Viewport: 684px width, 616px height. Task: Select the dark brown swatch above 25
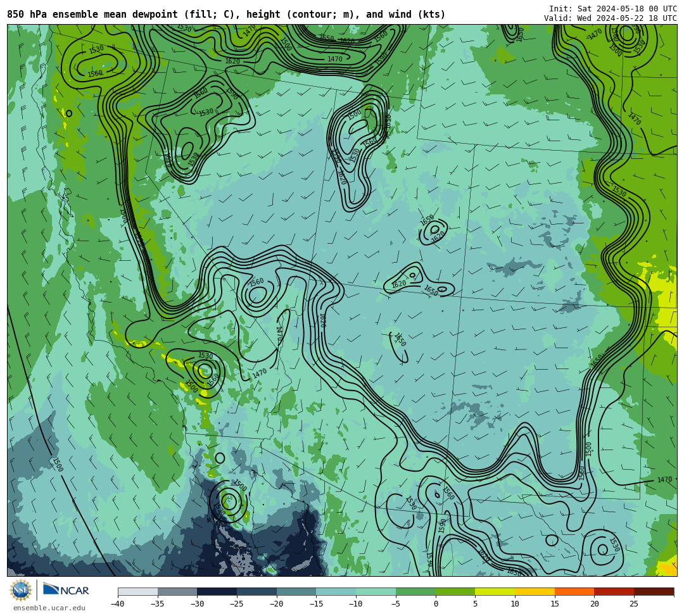[654, 591]
